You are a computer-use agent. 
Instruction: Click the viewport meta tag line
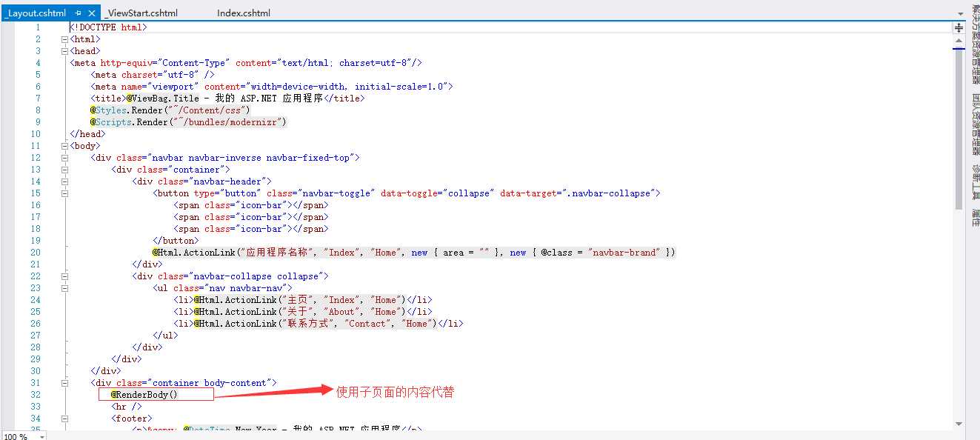(x=272, y=87)
